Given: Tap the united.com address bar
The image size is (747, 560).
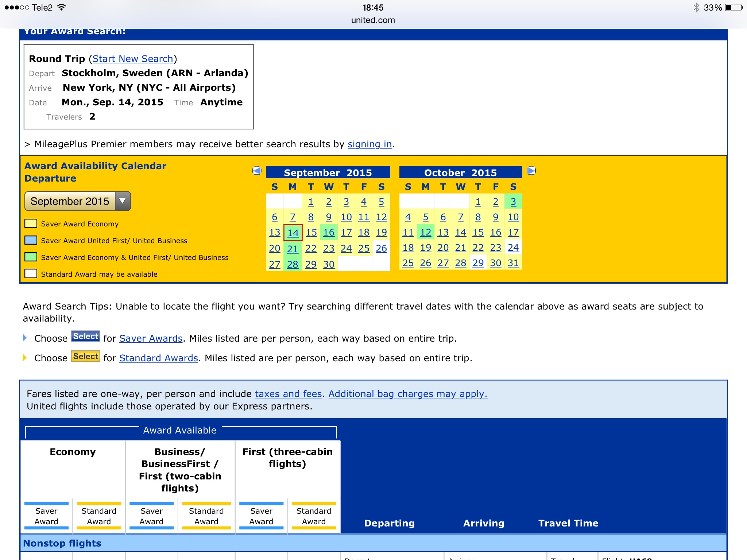Looking at the screenshot, I should 373,20.
